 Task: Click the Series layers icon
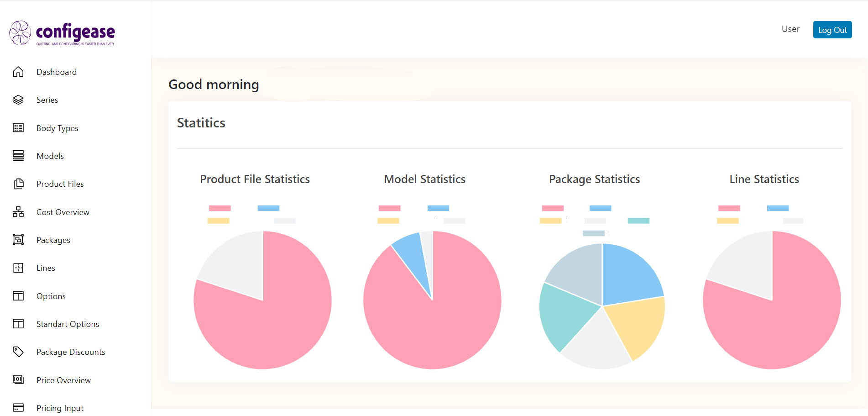click(x=18, y=100)
